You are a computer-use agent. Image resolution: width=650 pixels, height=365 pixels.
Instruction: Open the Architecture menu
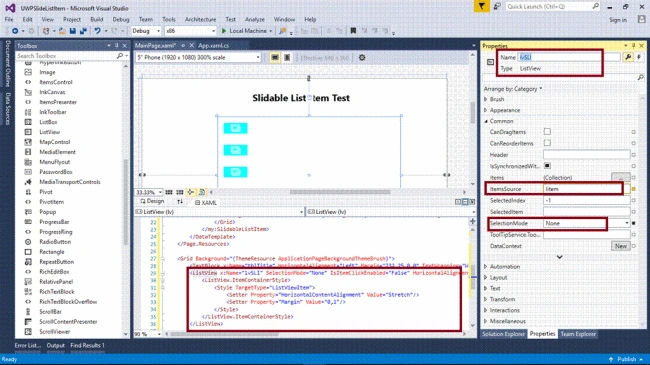point(201,19)
